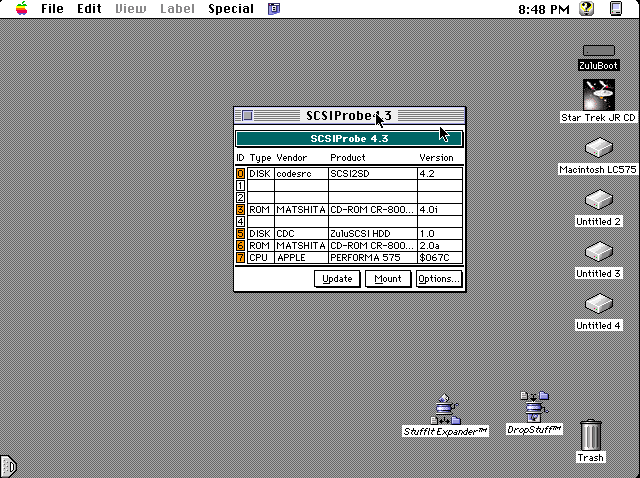Click the 4.2 version cell
This screenshot has height=478, width=640.
(440, 173)
